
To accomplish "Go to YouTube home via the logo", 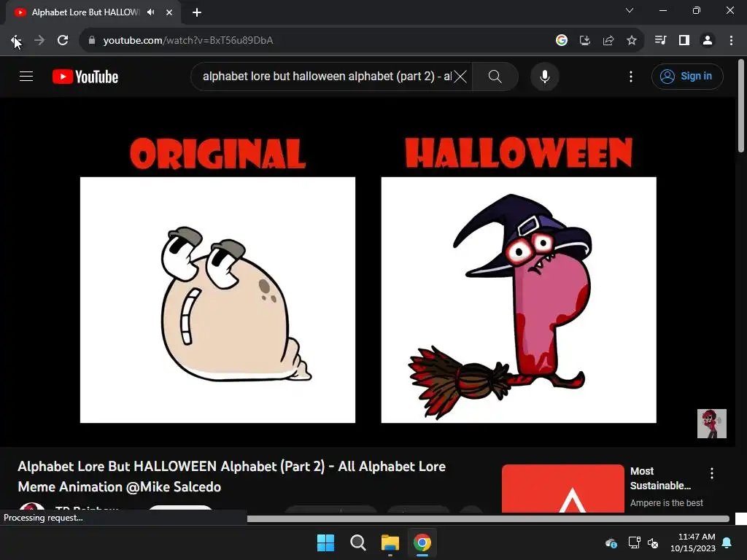I will 85,77.
